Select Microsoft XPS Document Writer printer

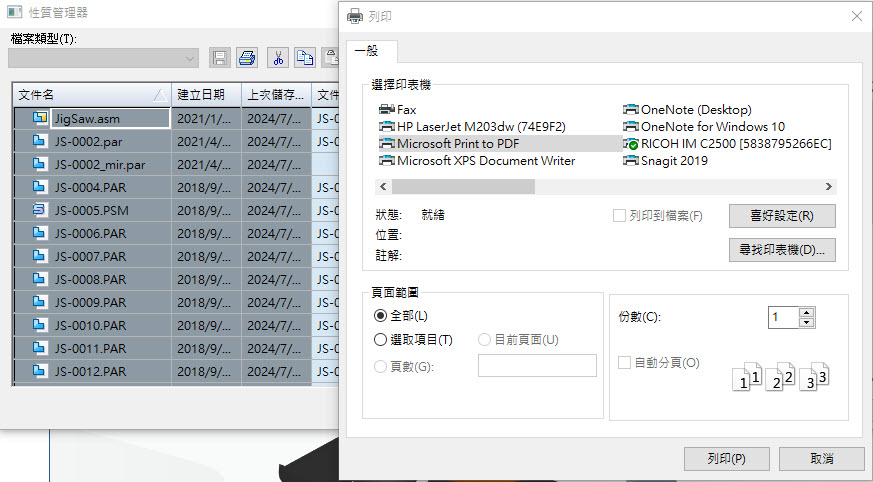coord(477,161)
